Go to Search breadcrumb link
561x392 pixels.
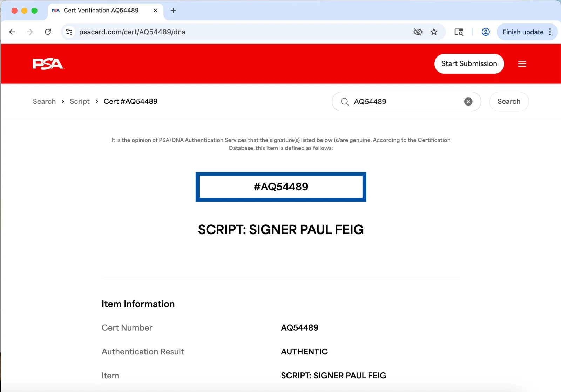44,101
